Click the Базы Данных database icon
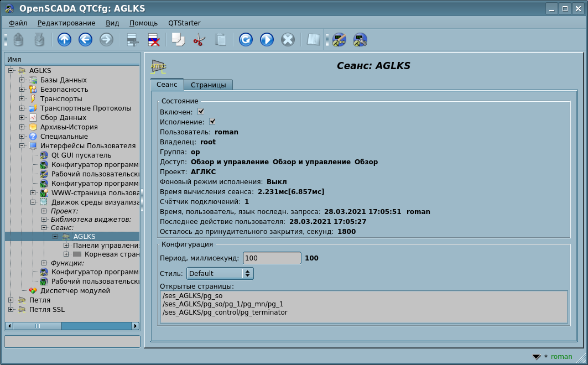This screenshot has width=588, height=365. click(33, 80)
